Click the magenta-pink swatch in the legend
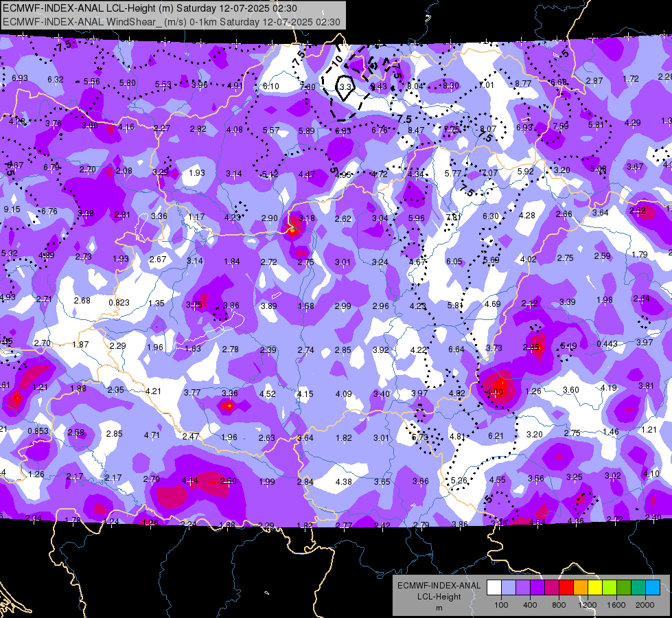The height and width of the screenshot is (618, 672). click(x=552, y=588)
